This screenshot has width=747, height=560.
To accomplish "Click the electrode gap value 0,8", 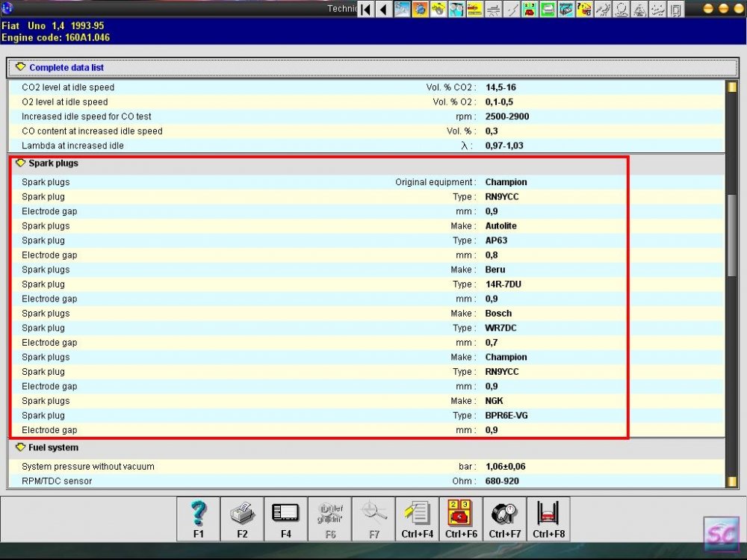I will tap(492, 255).
